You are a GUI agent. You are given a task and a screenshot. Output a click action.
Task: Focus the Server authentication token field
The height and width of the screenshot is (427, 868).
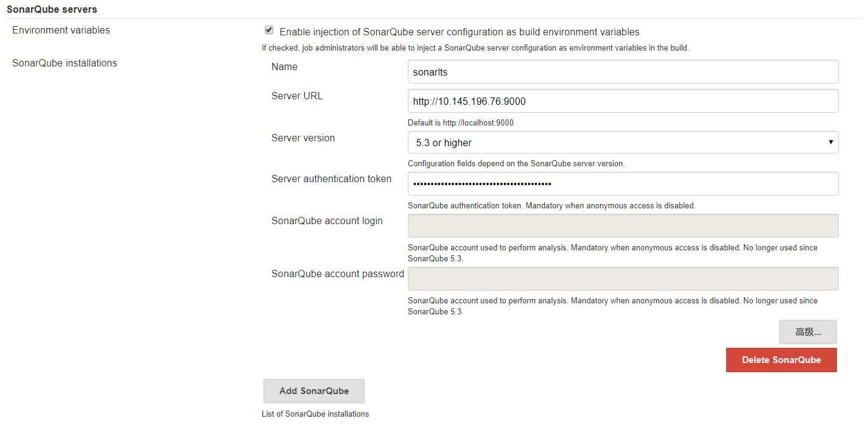tap(623, 184)
